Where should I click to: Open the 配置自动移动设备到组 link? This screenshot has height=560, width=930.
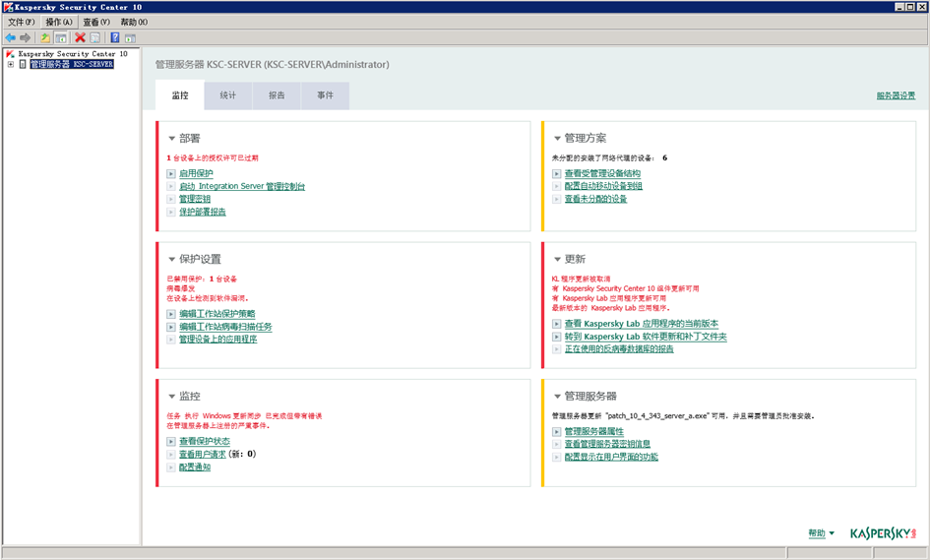603,186
